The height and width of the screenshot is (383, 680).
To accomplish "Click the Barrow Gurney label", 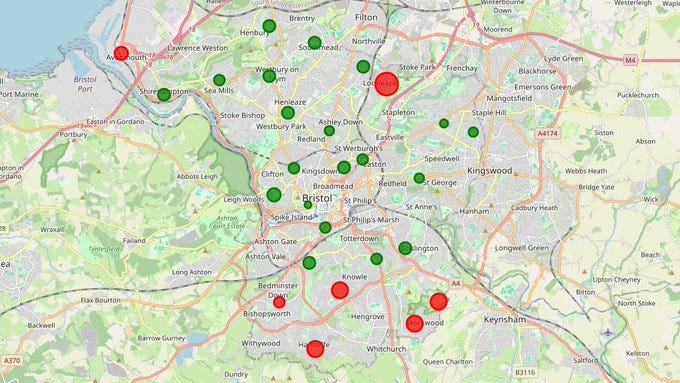I will click(x=161, y=338).
